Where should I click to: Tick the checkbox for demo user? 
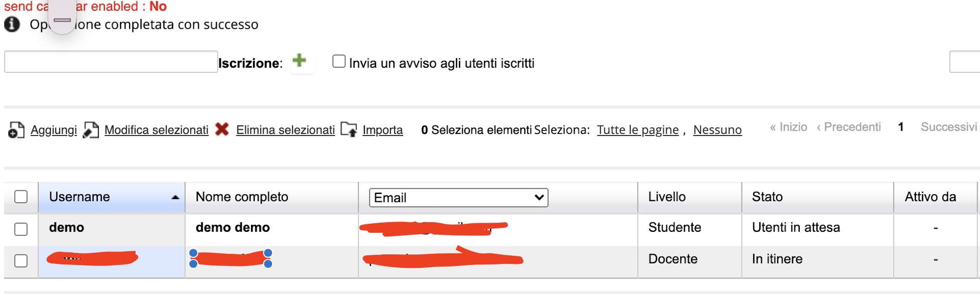(x=21, y=229)
